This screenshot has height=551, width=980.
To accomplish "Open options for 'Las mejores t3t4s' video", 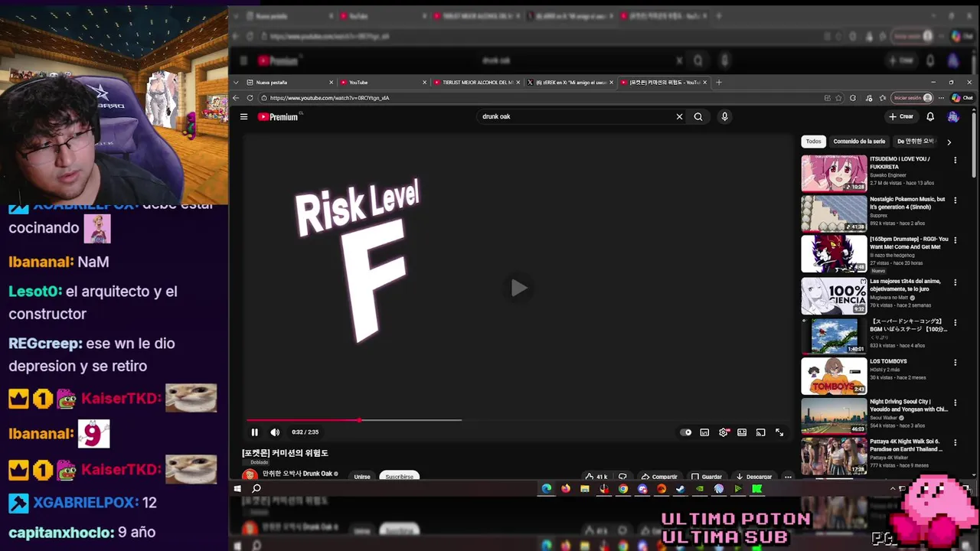I will 955,282.
